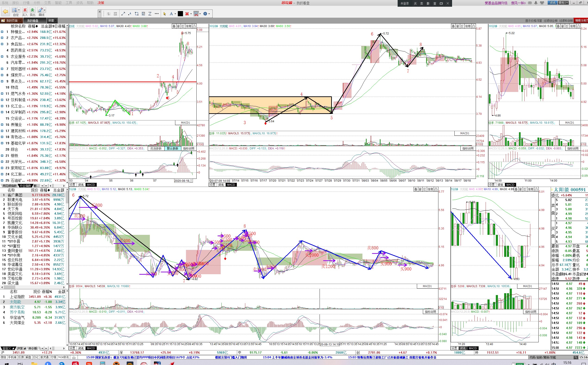Expand the gear settings dropdown arrow

(209, 14)
